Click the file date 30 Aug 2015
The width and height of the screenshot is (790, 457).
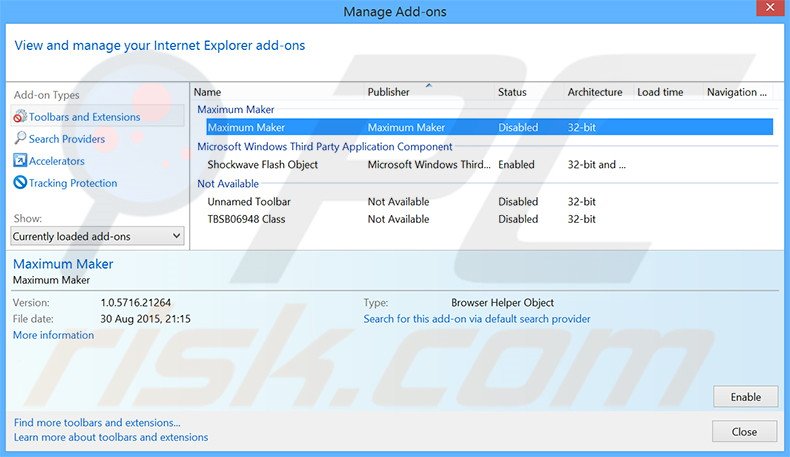coord(145,319)
